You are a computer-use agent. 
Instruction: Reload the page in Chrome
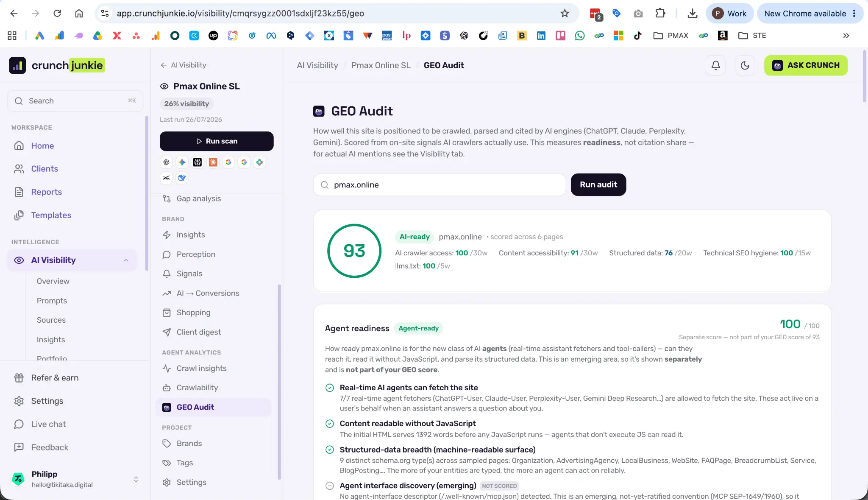coord(57,13)
